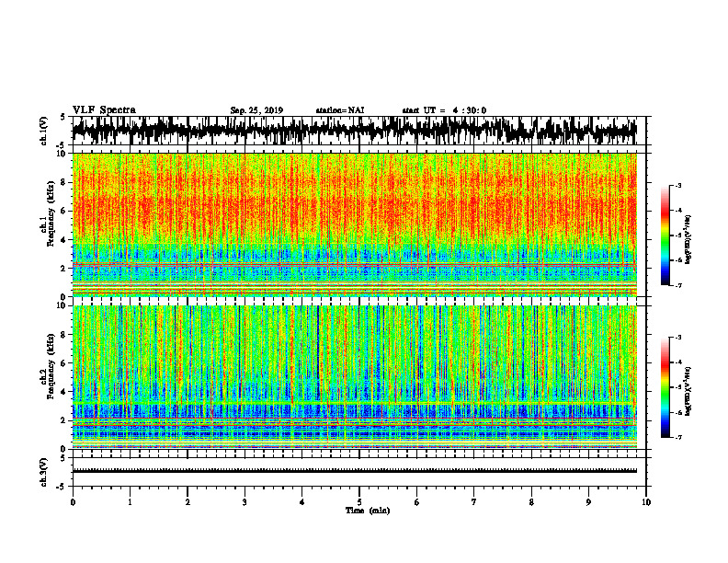Click the "VLF Spectra" plot title
This screenshot has width=728, height=563.
[104, 110]
